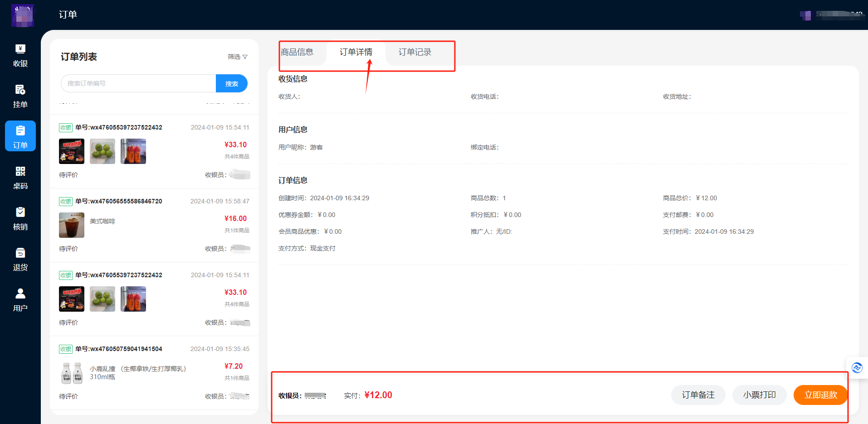Screen dimensions: 868x424
Task: Open the 用户 users sidebar icon
Action: 20,300
